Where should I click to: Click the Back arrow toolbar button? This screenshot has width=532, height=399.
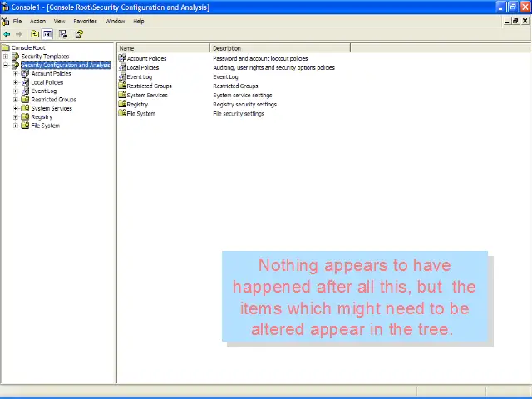pyautogui.click(x=7, y=34)
